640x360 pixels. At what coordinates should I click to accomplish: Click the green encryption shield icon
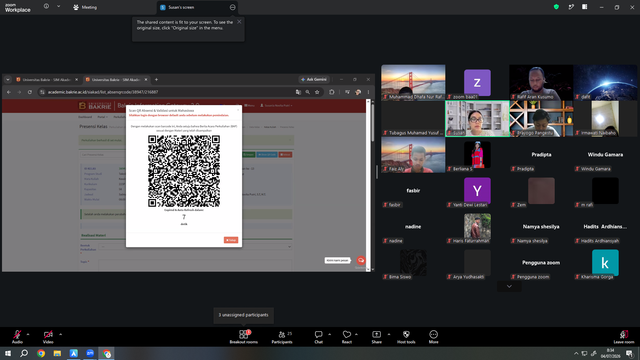(556, 7)
